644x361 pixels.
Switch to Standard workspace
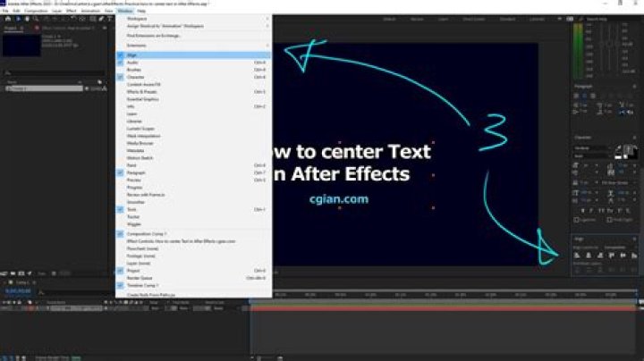507,19
